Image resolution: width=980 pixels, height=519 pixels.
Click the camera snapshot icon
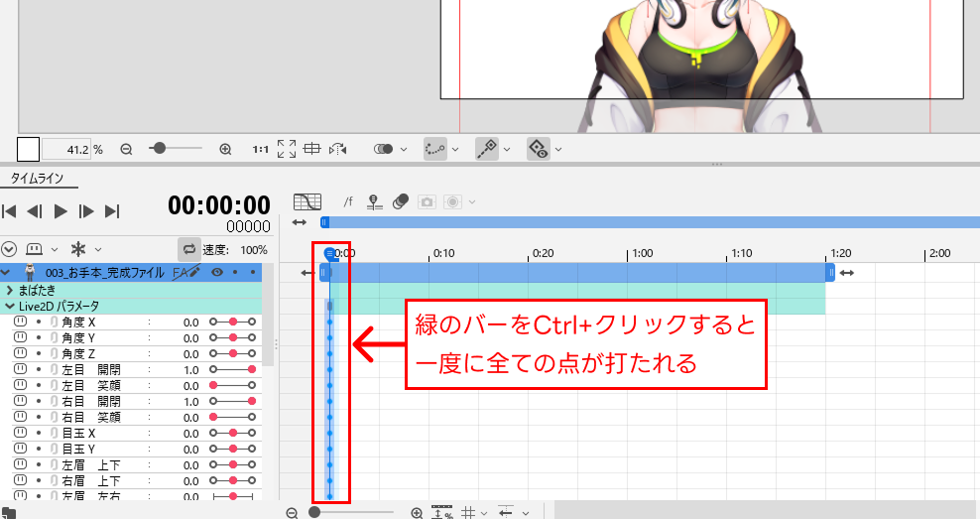coord(427,202)
